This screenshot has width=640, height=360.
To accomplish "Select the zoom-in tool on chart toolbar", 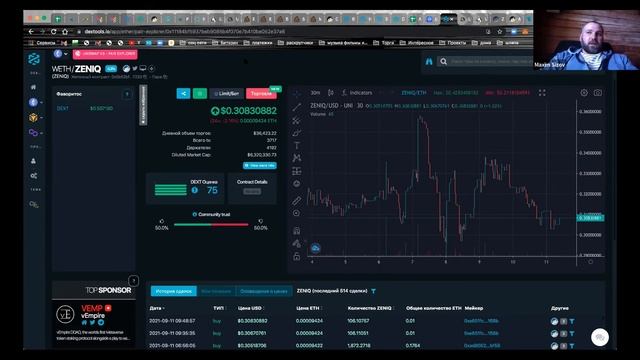I will point(297,213).
